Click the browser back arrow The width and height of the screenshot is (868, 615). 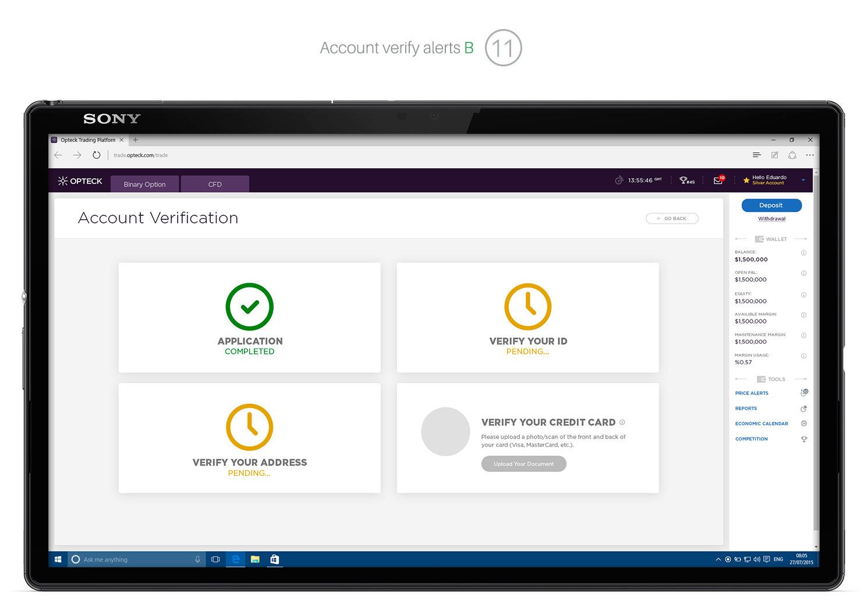pyautogui.click(x=58, y=155)
